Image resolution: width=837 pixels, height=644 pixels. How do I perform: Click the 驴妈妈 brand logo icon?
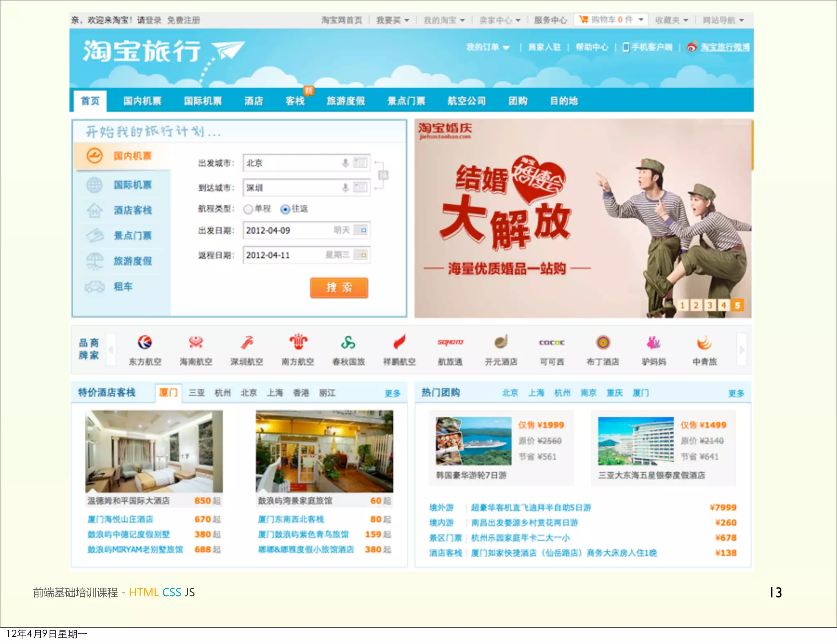coord(653,342)
